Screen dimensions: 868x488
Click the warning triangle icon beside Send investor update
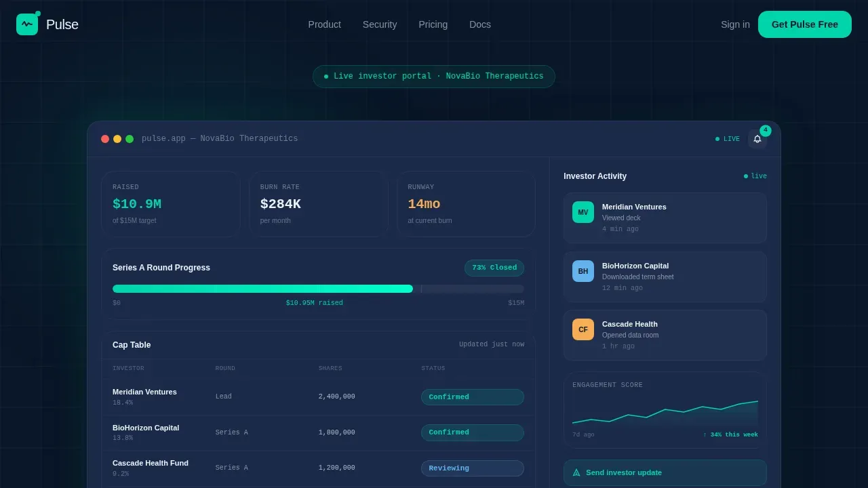(x=576, y=472)
